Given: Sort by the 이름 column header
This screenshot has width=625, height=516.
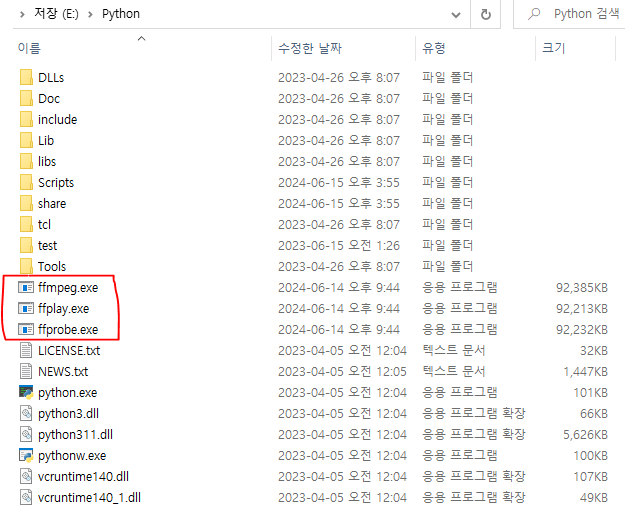Looking at the screenshot, I should [29, 48].
